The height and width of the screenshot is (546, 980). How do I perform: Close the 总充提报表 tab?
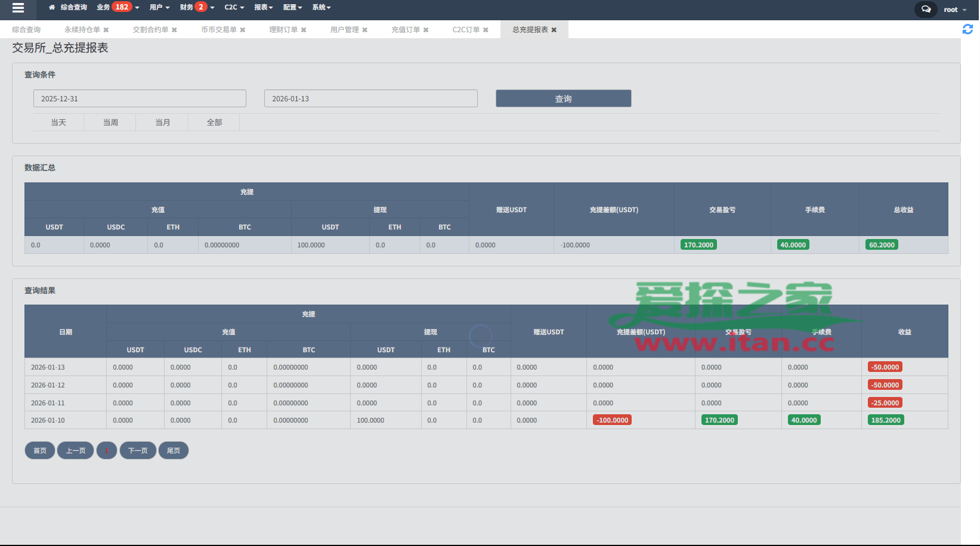click(554, 30)
